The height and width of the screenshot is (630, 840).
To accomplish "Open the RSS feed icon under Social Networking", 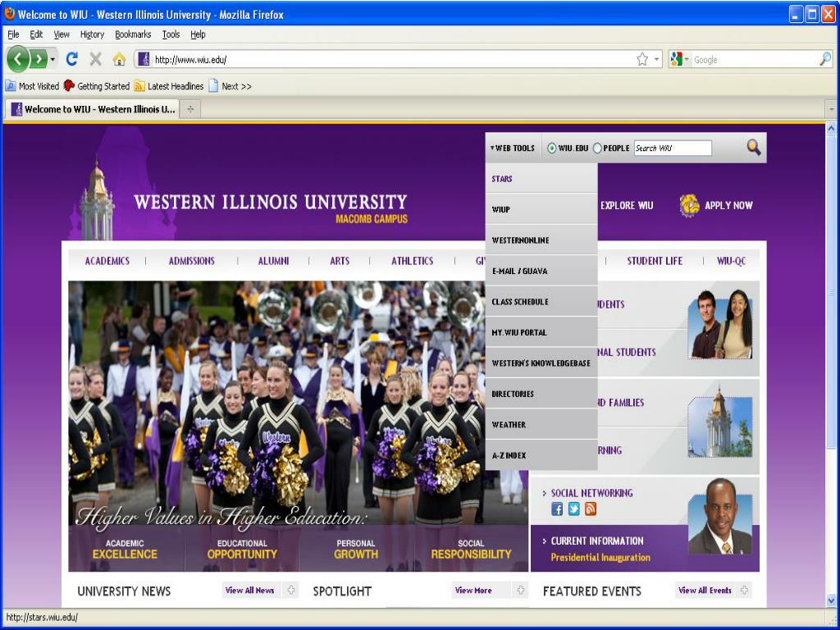I will coord(591,509).
